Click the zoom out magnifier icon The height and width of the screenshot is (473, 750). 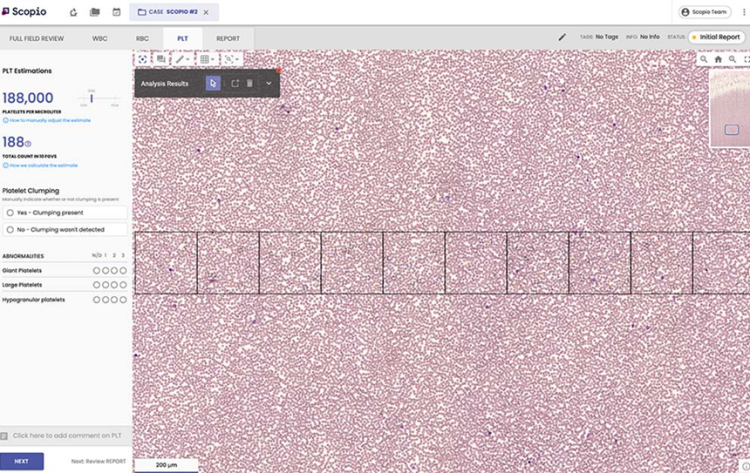[704, 59]
